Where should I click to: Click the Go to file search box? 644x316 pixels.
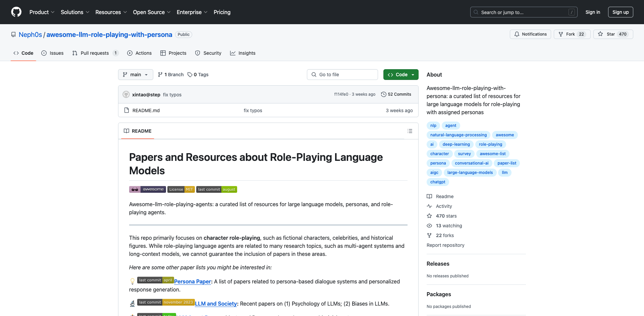pyautogui.click(x=342, y=75)
